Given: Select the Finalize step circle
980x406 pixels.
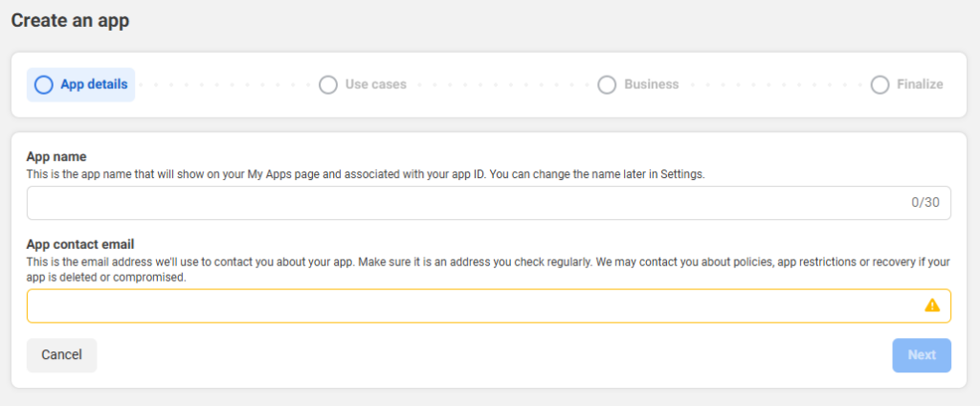Looking at the screenshot, I should [x=880, y=84].
